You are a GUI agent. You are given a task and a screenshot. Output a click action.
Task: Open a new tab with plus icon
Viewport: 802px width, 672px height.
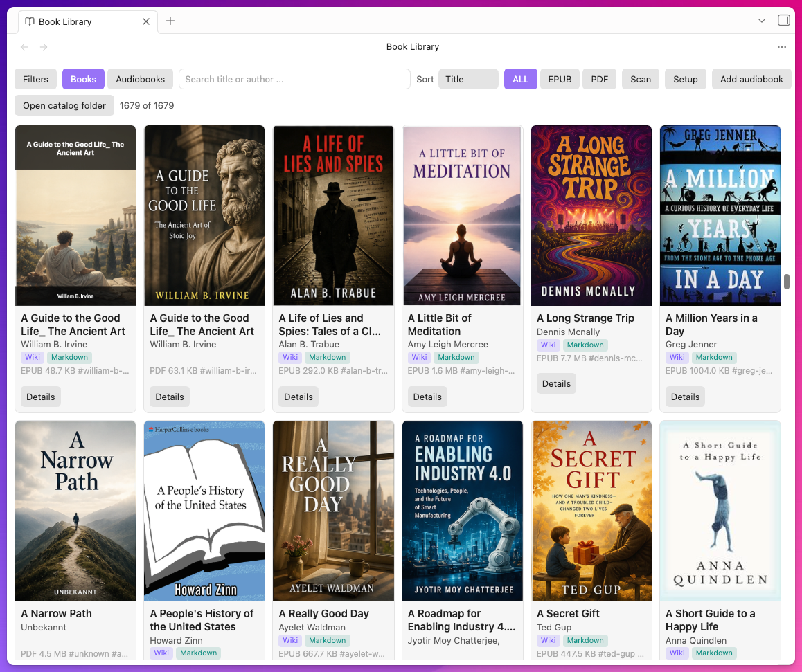170,21
